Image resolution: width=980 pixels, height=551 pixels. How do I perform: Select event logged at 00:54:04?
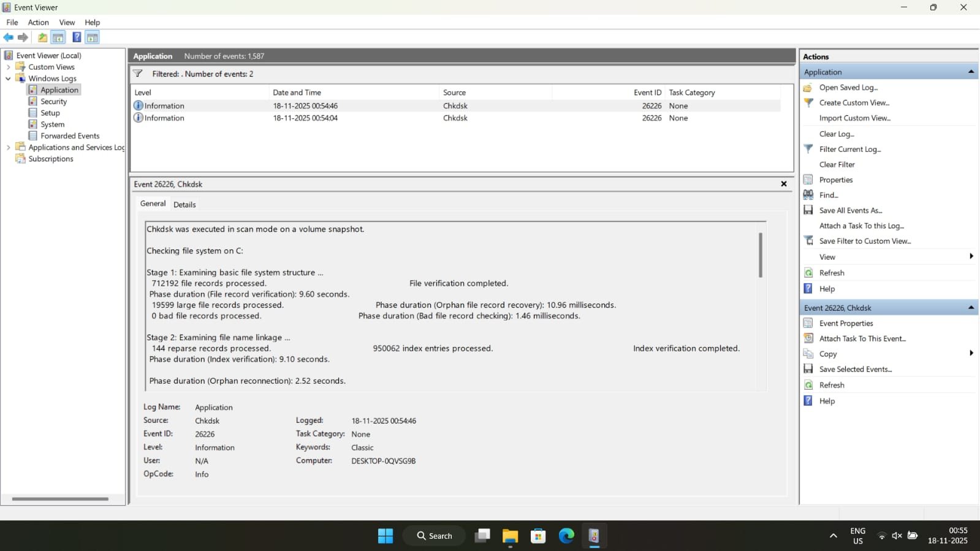point(457,118)
